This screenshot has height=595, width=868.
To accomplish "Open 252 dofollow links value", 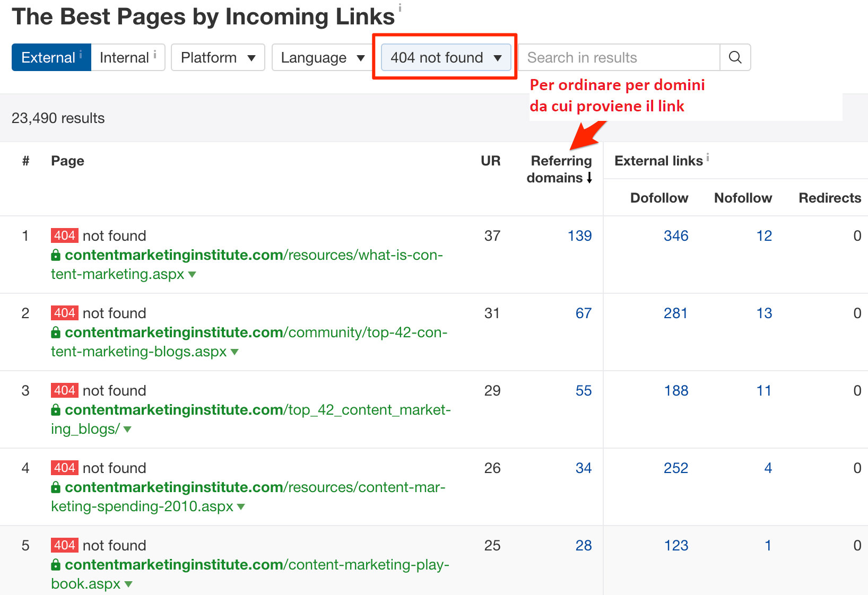I will pyautogui.click(x=676, y=468).
